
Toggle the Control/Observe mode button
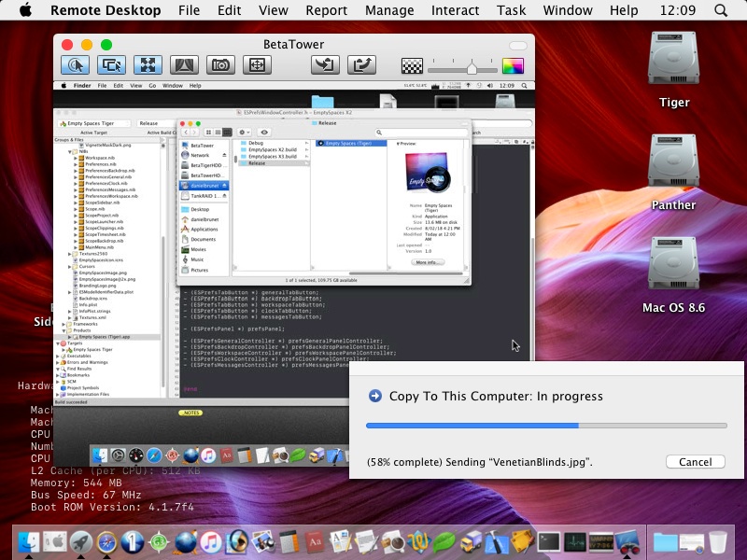76,65
